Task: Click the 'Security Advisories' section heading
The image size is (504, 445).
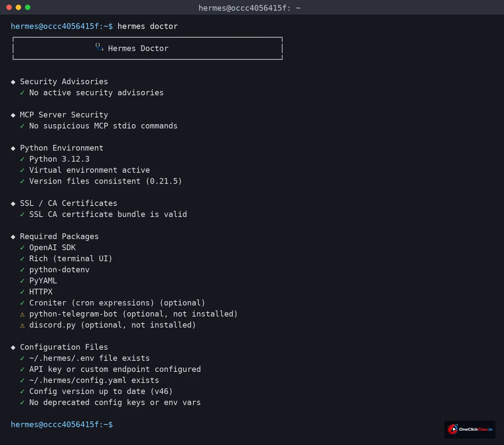Action: (64, 82)
